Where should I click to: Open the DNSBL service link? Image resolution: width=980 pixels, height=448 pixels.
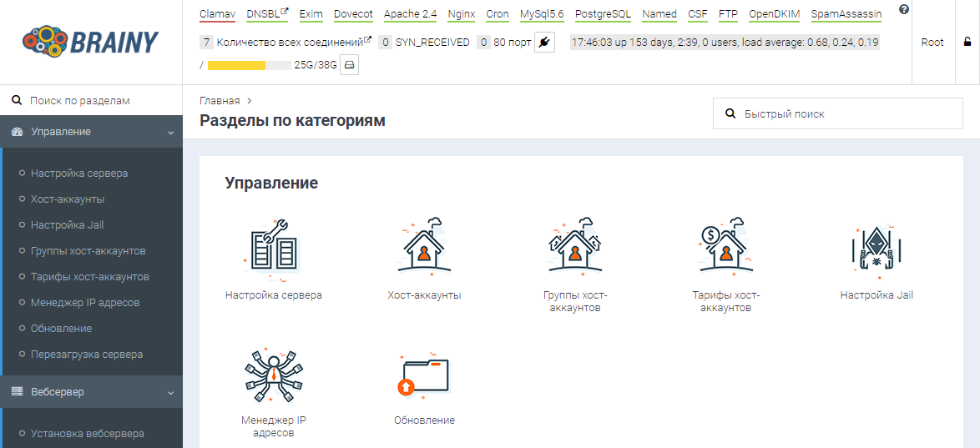tap(263, 14)
